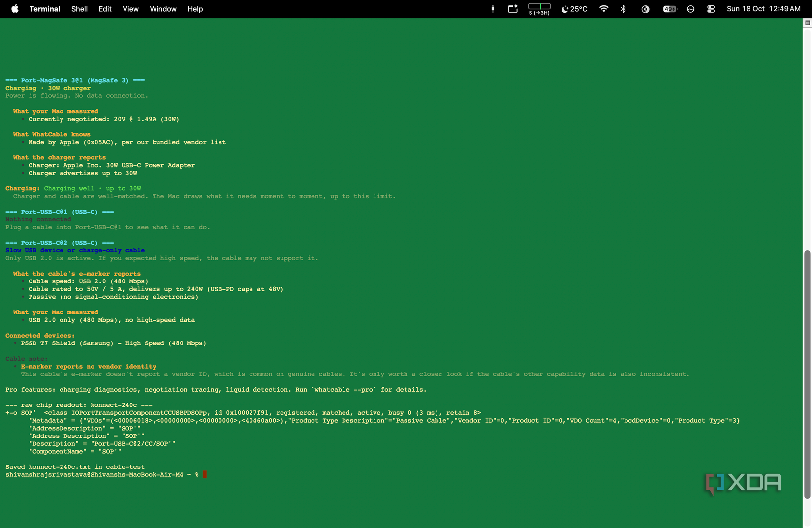Image resolution: width=812 pixels, height=528 pixels.
Task: Click the cable plug menu bar icon
Action: 493,9
